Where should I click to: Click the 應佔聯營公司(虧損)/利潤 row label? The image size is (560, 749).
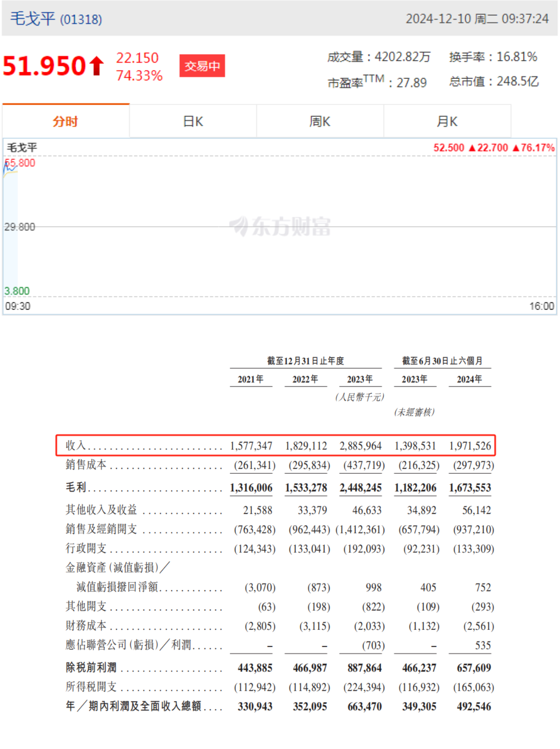(129, 645)
